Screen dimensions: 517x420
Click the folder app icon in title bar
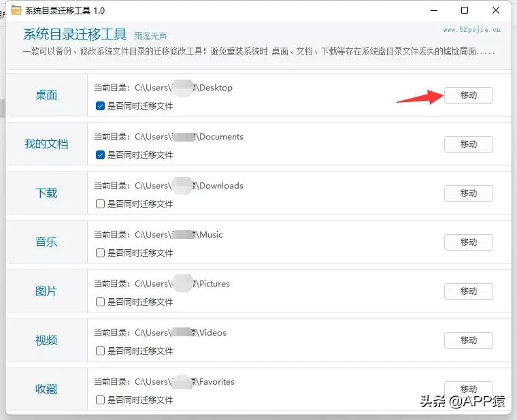click(x=16, y=11)
